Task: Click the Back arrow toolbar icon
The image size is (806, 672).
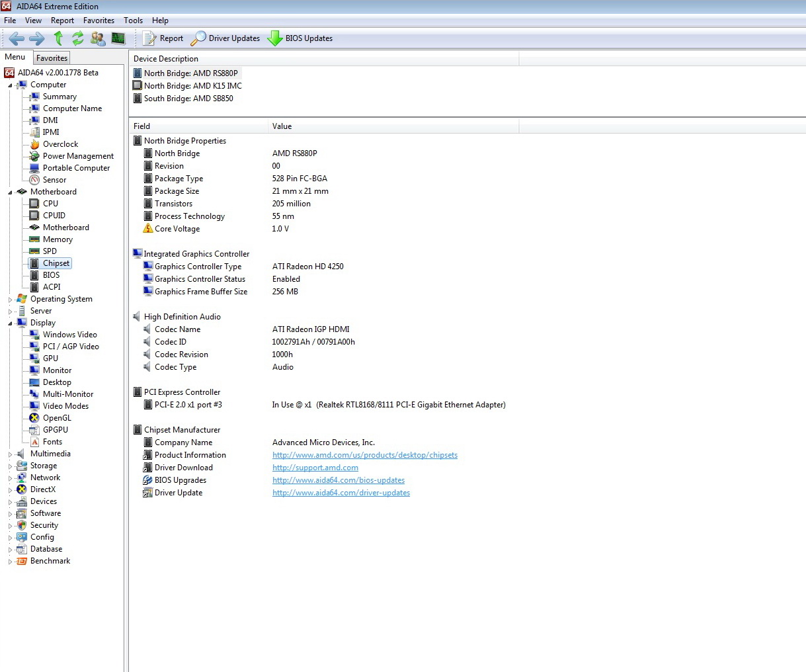Action: [x=17, y=38]
